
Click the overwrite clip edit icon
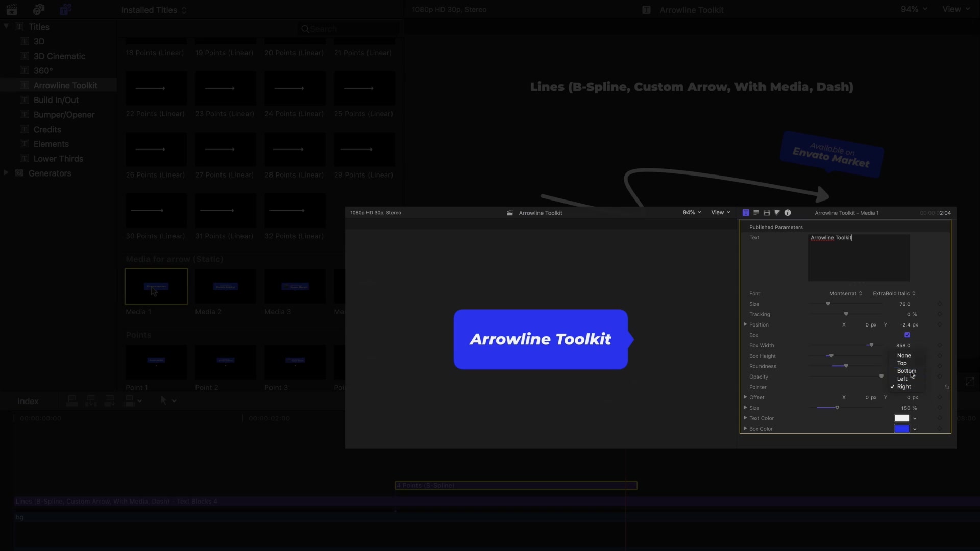(129, 400)
